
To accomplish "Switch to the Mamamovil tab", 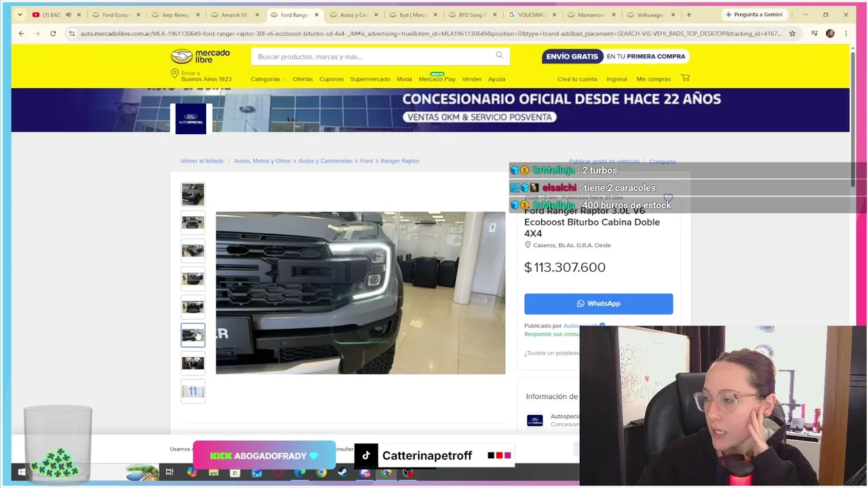I will click(x=590, y=14).
